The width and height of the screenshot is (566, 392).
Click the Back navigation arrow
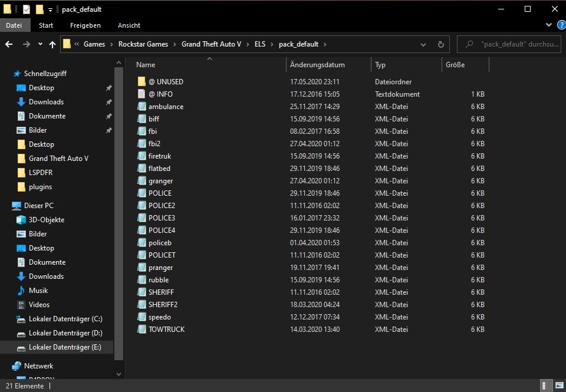point(9,44)
